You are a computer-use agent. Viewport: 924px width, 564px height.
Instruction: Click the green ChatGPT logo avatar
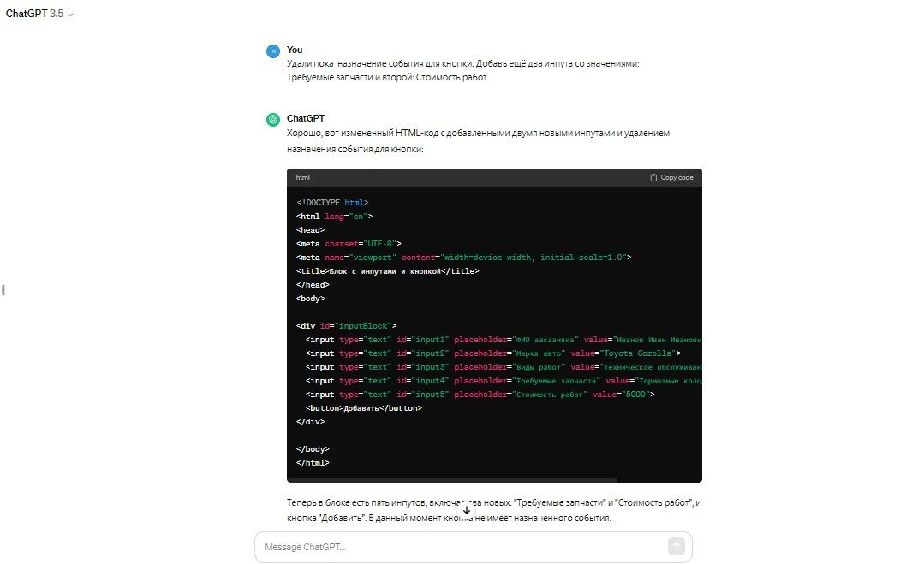coord(273,120)
